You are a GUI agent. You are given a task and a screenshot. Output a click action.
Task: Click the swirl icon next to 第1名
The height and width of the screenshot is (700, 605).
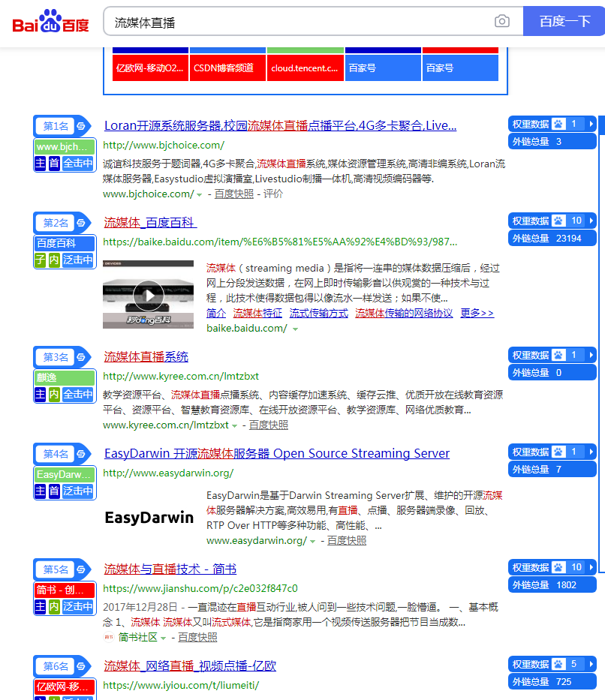tap(81, 126)
